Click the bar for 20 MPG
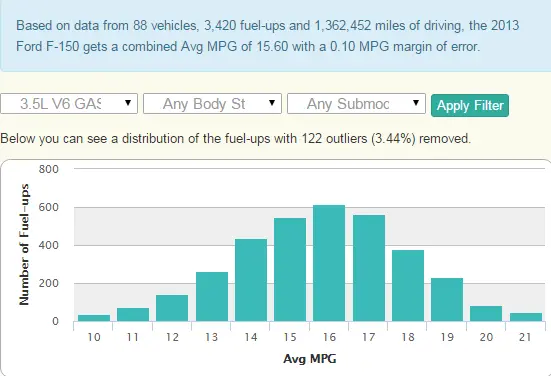Image resolution: width=551 pixels, height=376 pixels. point(486,313)
